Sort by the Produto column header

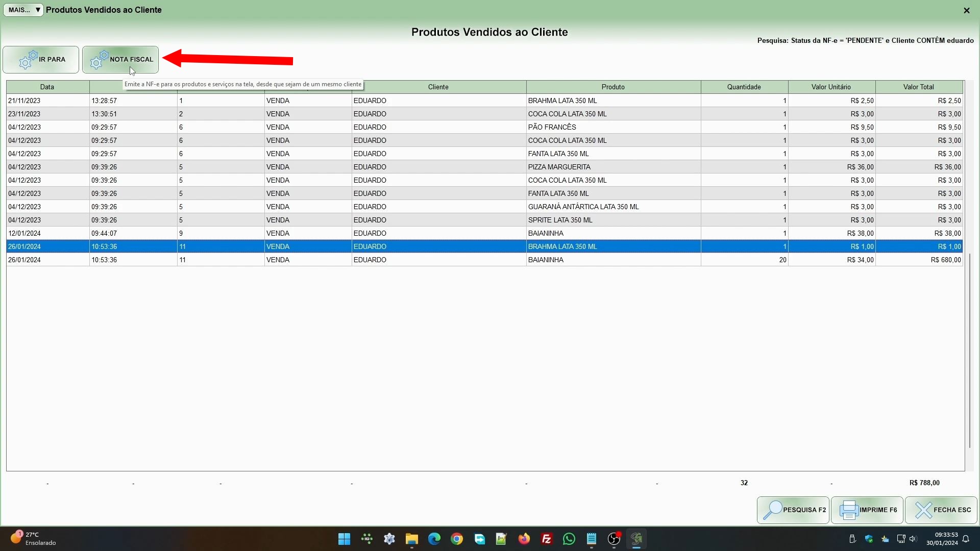pyautogui.click(x=612, y=87)
